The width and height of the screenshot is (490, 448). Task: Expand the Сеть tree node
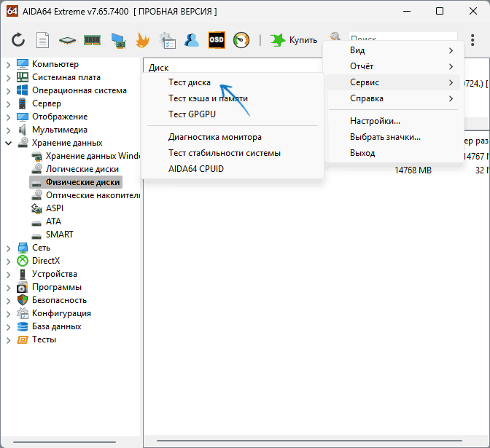9,248
